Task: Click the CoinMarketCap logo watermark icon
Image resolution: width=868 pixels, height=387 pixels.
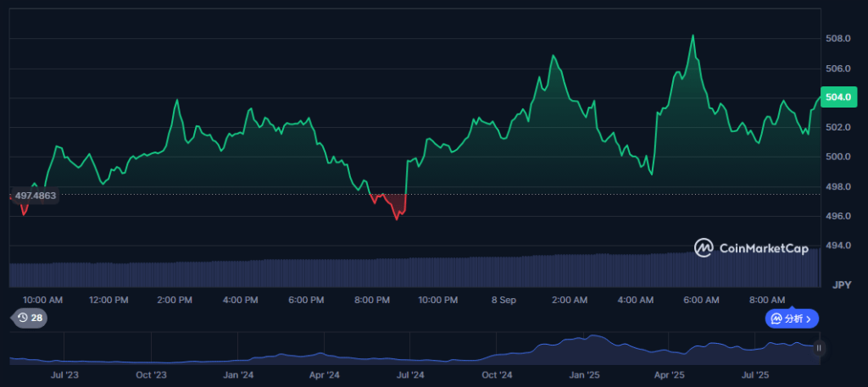Action: (704, 247)
